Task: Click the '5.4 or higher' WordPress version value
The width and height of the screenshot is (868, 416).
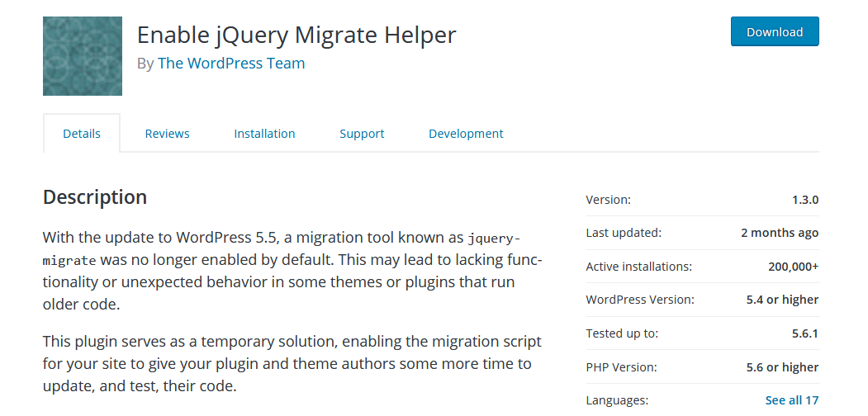Action: (x=782, y=300)
